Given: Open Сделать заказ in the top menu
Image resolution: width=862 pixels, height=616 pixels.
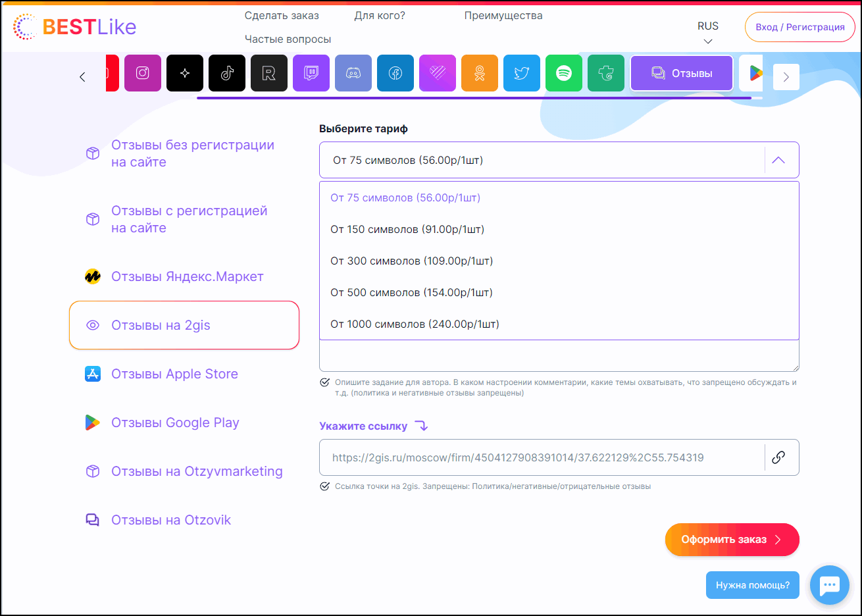Looking at the screenshot, I should [x=282, y=15].
